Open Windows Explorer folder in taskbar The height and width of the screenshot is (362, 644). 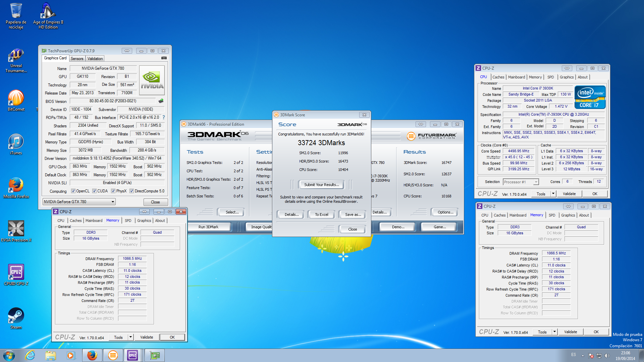click(51, 355)
